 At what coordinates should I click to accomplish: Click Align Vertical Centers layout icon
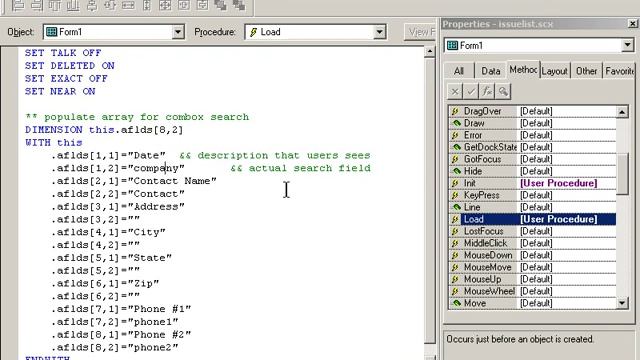pyautogui.click(x=92, y=5)
